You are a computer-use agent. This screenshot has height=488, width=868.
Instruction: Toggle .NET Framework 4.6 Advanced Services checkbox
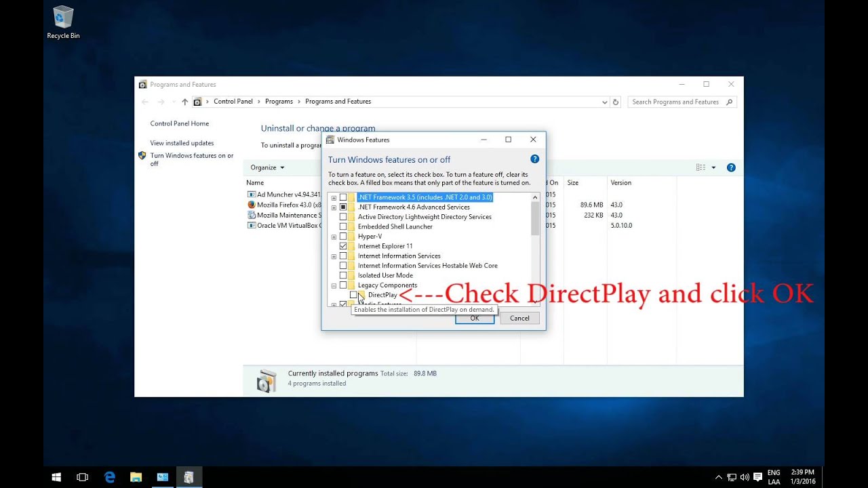343,207
